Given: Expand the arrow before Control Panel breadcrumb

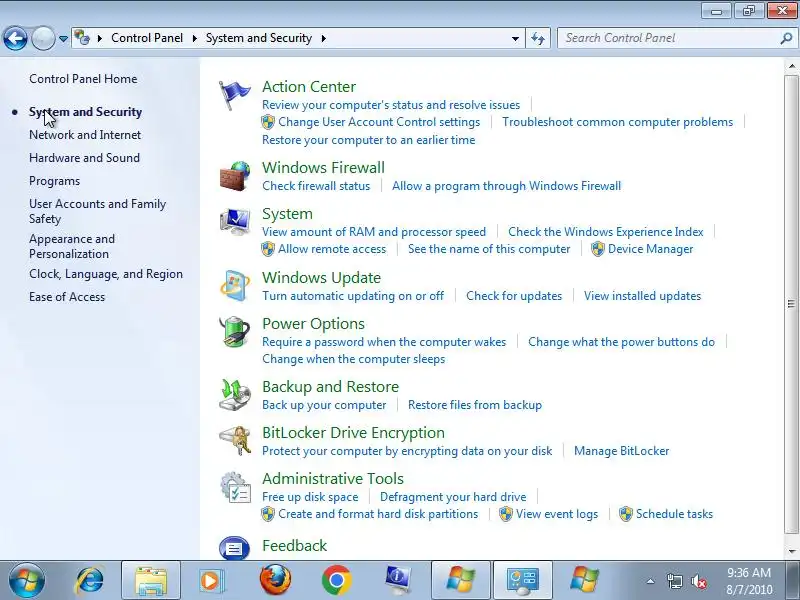Looking at the screenshot, I should pos(100,38).
